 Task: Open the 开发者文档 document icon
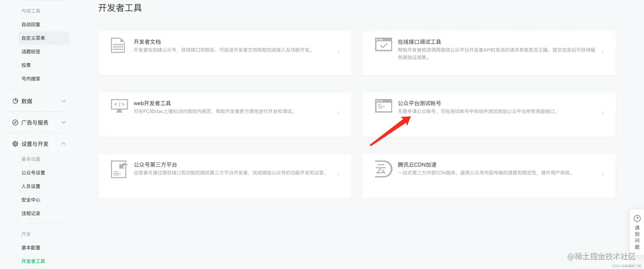(118, 46)
